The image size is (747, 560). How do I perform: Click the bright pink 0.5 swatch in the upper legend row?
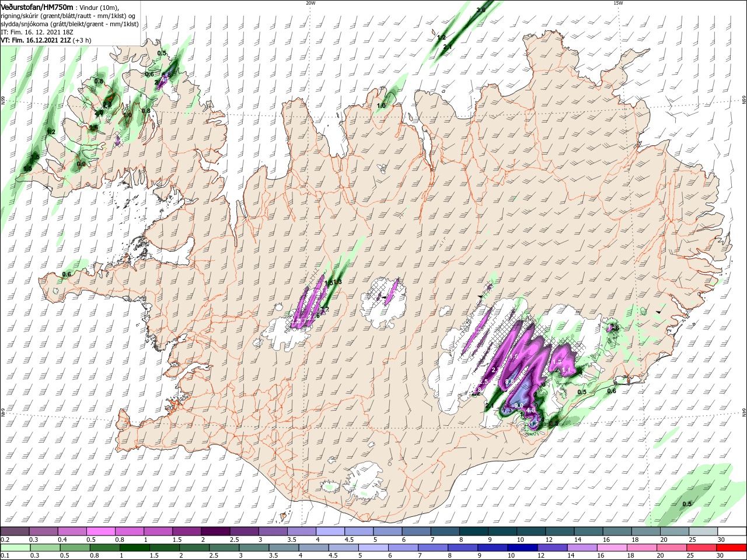(100, 531)
